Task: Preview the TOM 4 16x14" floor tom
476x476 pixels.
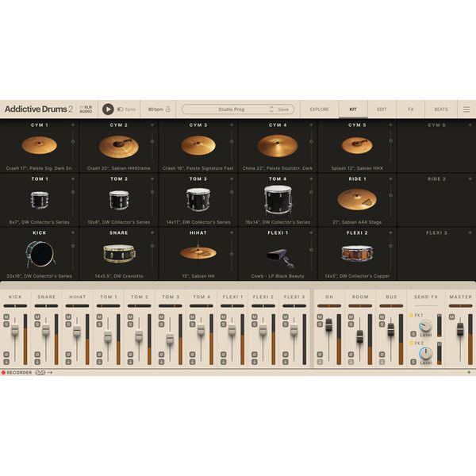Action: (x=278, y=200)
